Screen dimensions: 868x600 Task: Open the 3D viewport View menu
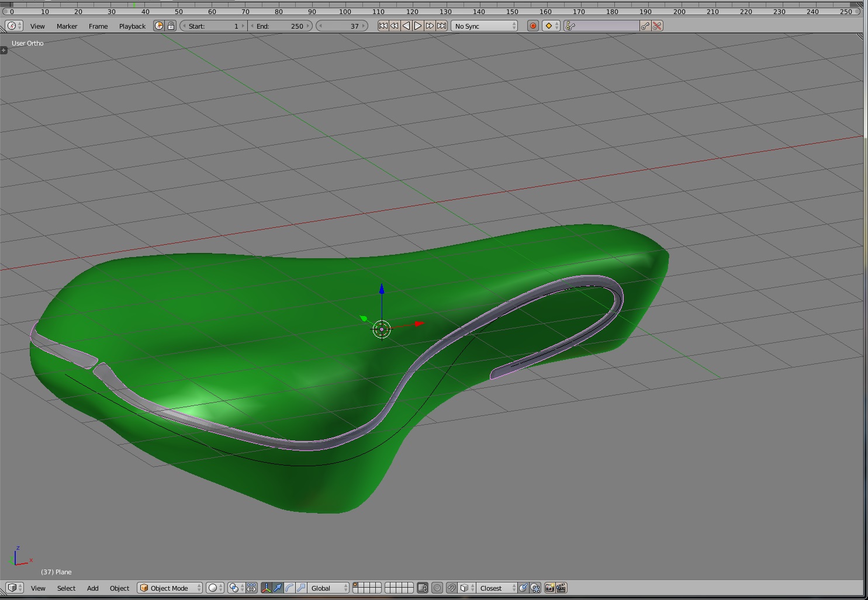pyautogui.click(x=38, y=588)
